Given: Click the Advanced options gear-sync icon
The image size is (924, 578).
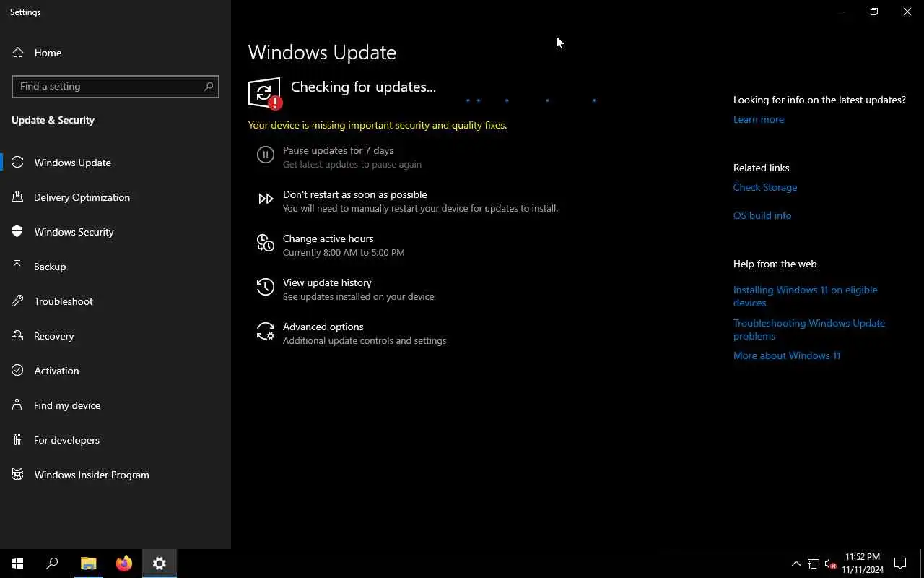Looking at the screenshot, I should click(266, 331).
